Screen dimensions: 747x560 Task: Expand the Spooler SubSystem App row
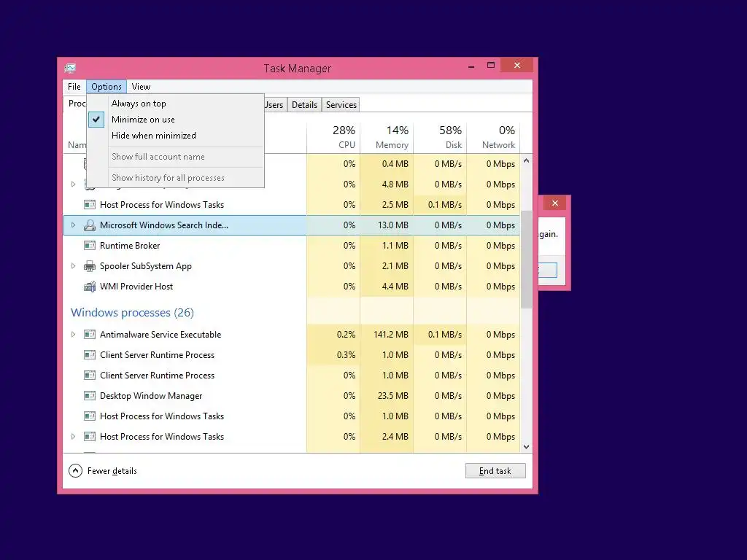(x=73, y=266)
